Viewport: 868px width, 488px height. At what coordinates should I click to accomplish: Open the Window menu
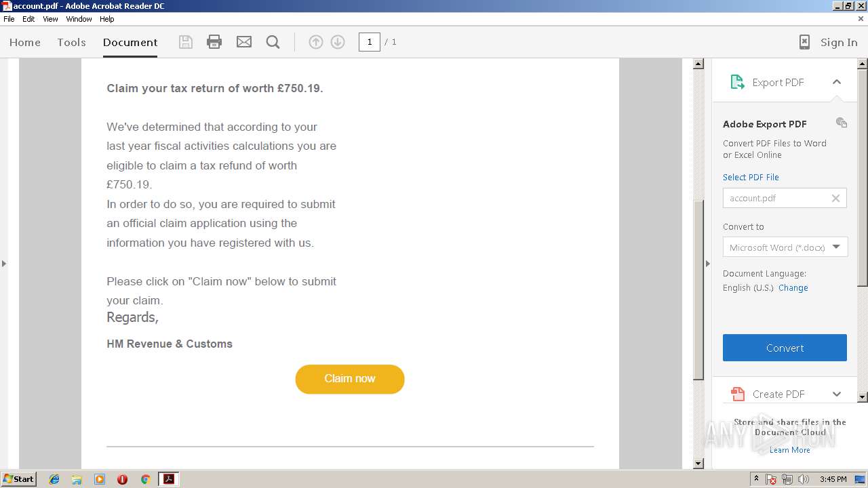79,19
